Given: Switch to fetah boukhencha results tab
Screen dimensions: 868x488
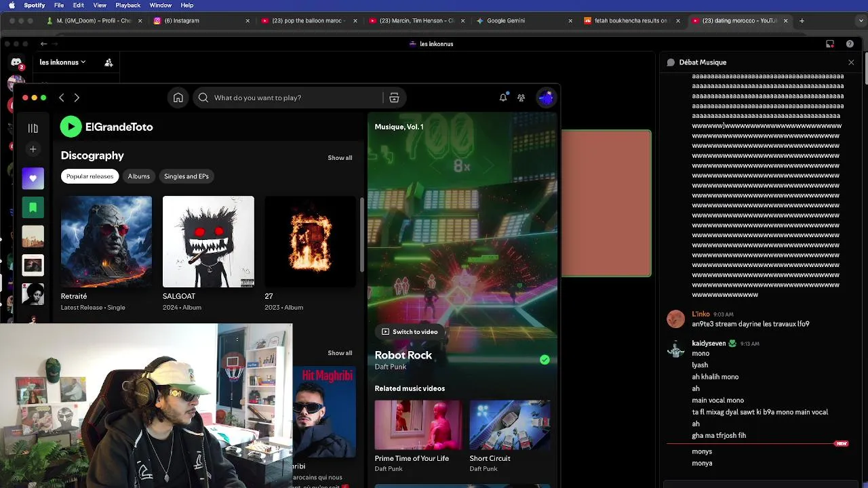Looking at the screenshot, I should pos(633,21).
